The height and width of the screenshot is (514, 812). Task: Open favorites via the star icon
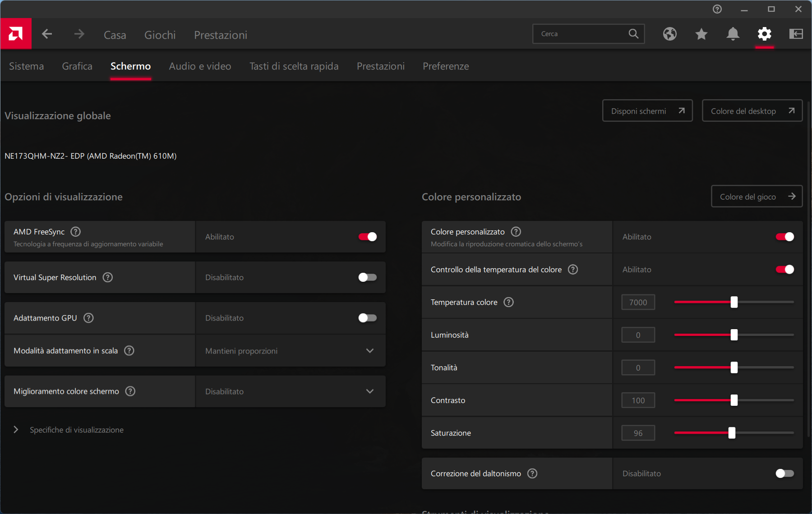[x=701, y=34]
